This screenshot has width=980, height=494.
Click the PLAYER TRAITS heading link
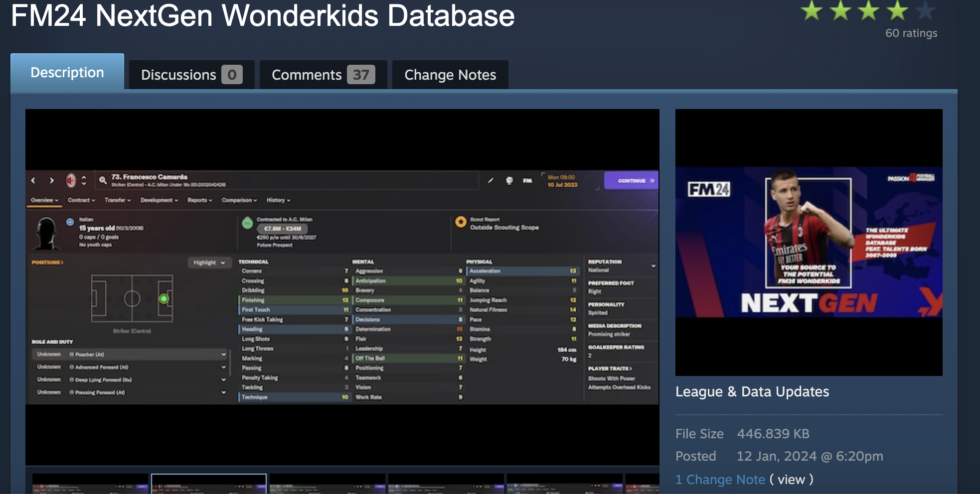610,369
